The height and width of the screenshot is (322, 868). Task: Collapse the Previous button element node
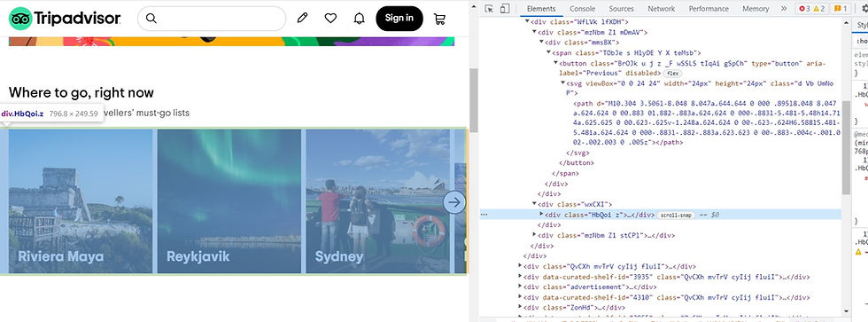(x=556, y=63)
